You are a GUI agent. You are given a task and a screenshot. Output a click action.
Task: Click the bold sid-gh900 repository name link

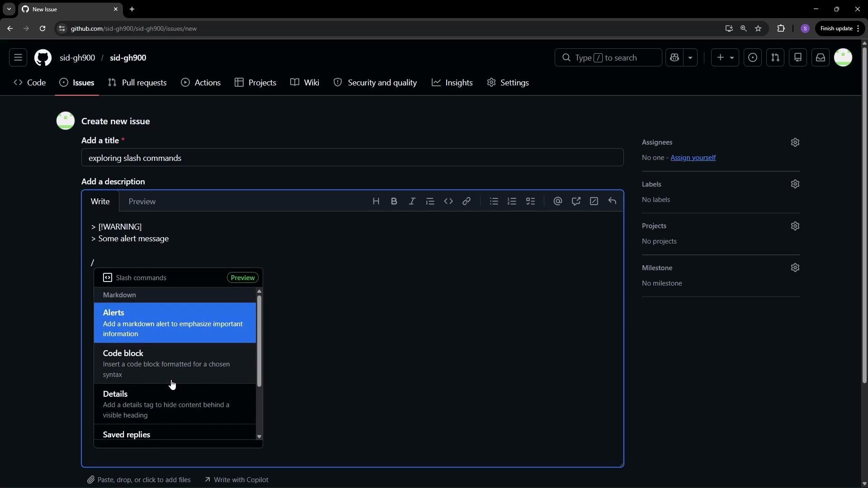pyautogui.click(x=128, y=58)
